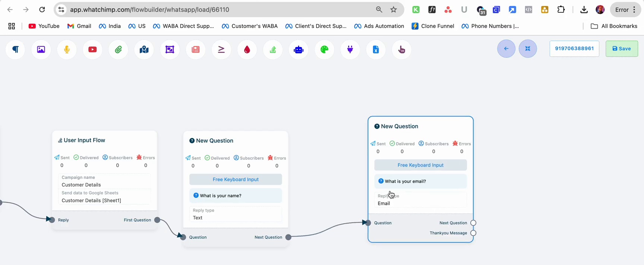
Task: Click the Reply type 'Email' value
Action: point(384,203)
